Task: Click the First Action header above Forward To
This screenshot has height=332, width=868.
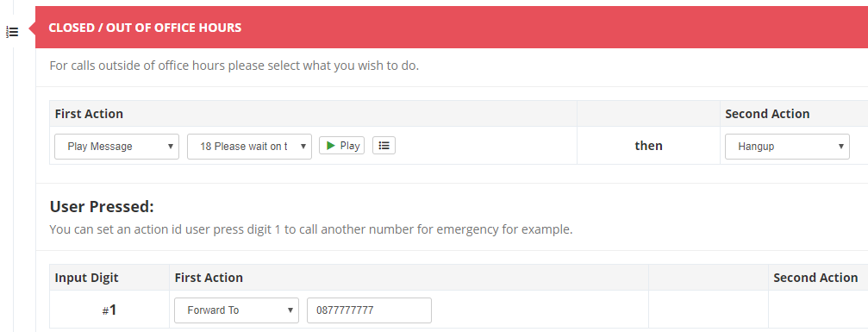Action: click(x=209, y=278)
